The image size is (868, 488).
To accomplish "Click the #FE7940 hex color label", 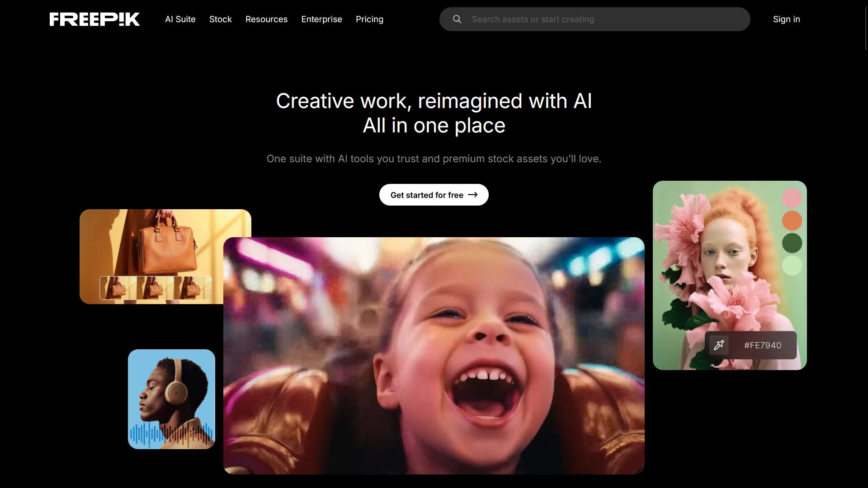I will (x=763, y=345).
